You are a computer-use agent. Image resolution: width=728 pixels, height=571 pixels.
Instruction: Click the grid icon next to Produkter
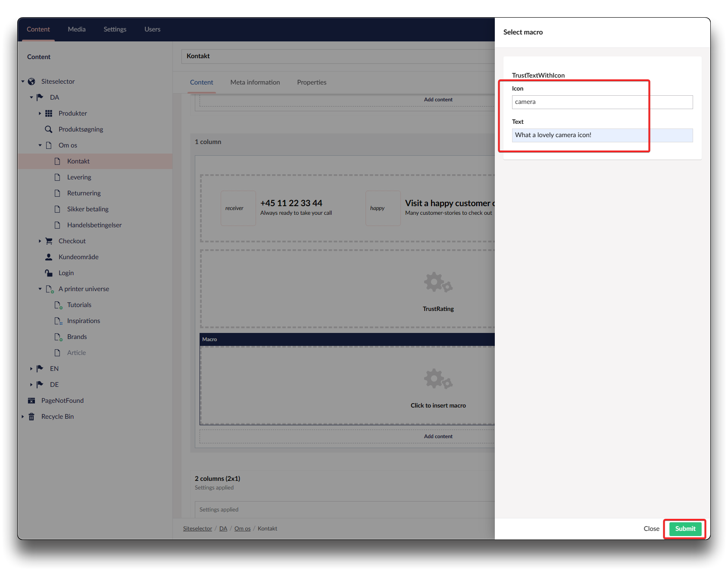[x=49, y=113]
